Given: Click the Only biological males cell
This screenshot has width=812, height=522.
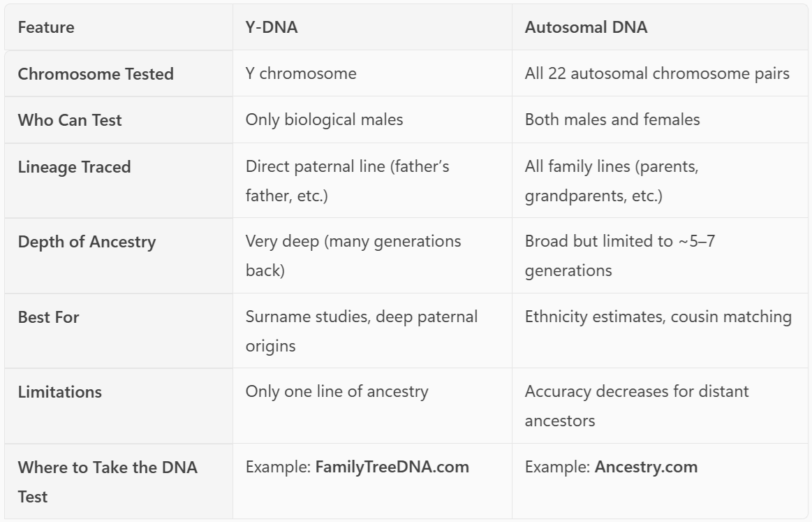Looking at the screenshot, I should 324,119.
